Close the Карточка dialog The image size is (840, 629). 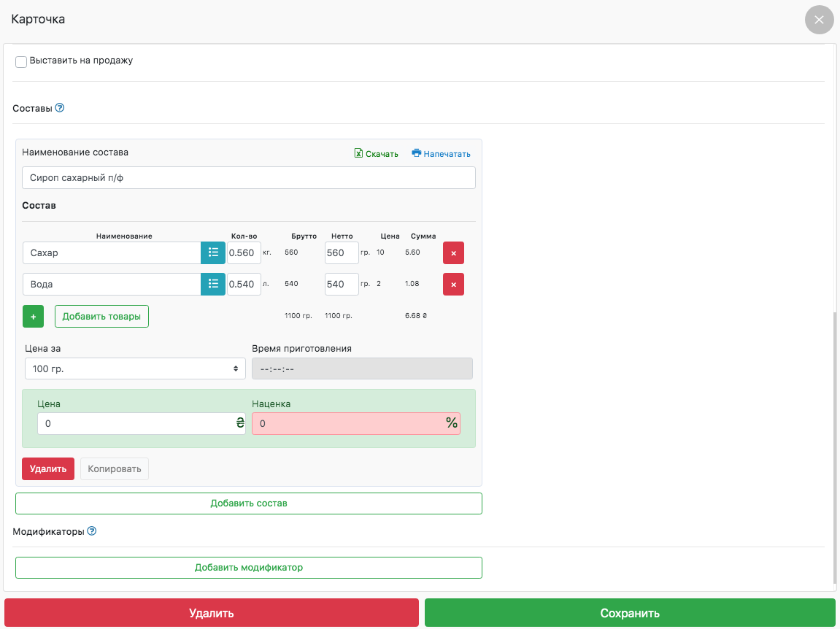pyautogui.click(x=819, y=20)
